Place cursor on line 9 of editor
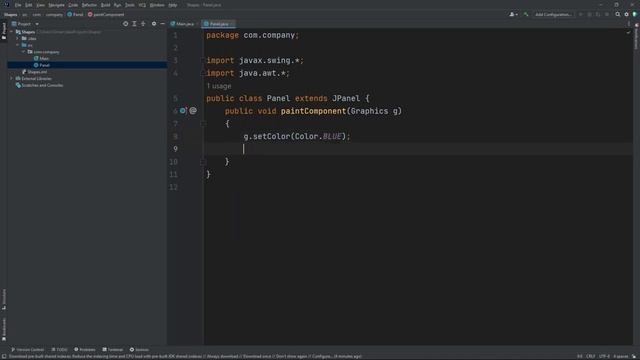Image resolution: width=640 pixels, height=360 pixels. click(x=418, y=149)
